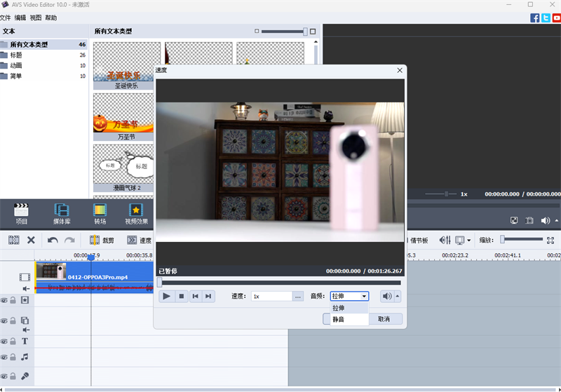The width and height of the screenshot is (561, 392).
Task: Open the 音频 combo box showing 拉伸
Action: (x=349, y=296)
